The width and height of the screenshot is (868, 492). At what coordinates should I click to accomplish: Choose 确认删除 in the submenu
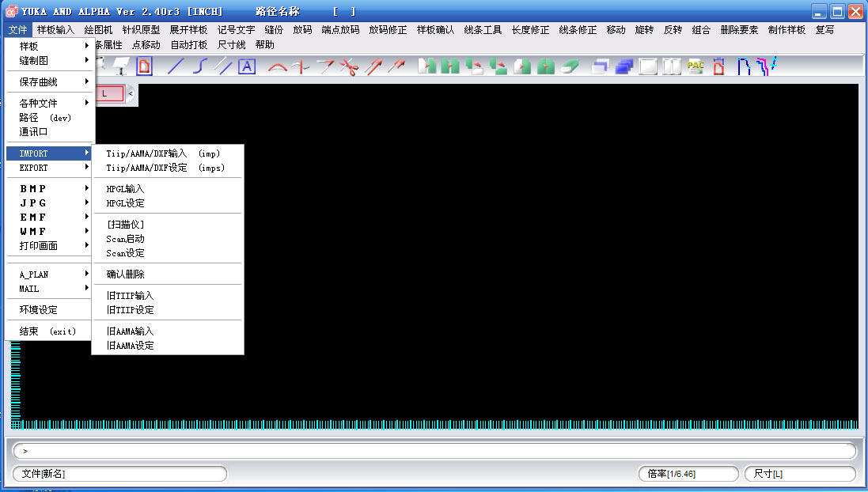(x=168, y=274)
